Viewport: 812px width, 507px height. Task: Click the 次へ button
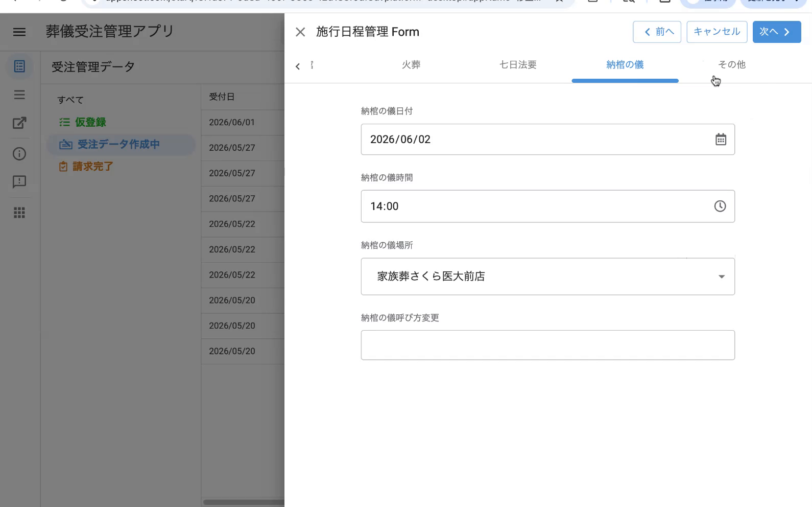tap(777, 32)
